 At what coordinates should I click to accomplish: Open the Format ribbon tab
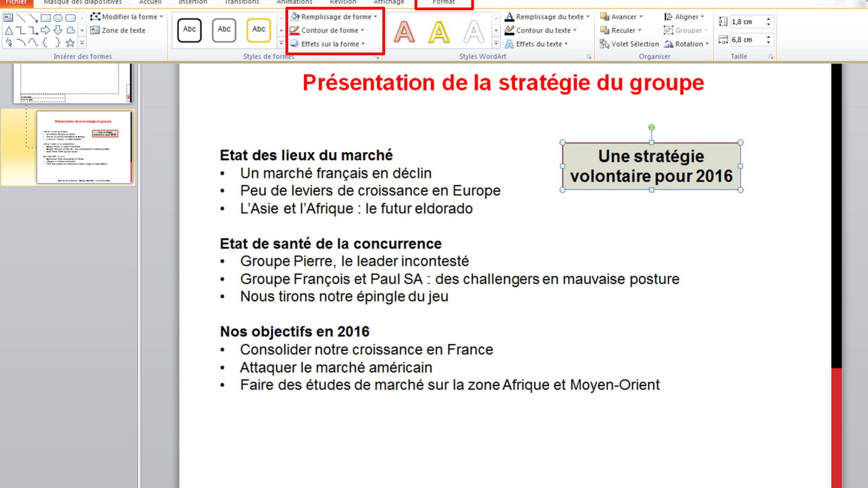coord(444,2)
